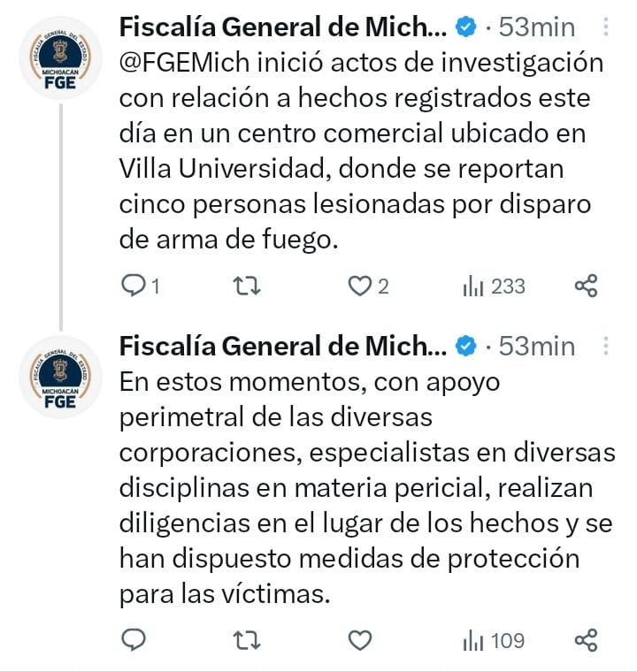Open first tweet's Fiscalía General account name

pyautogui.click(x=283, y=27)
